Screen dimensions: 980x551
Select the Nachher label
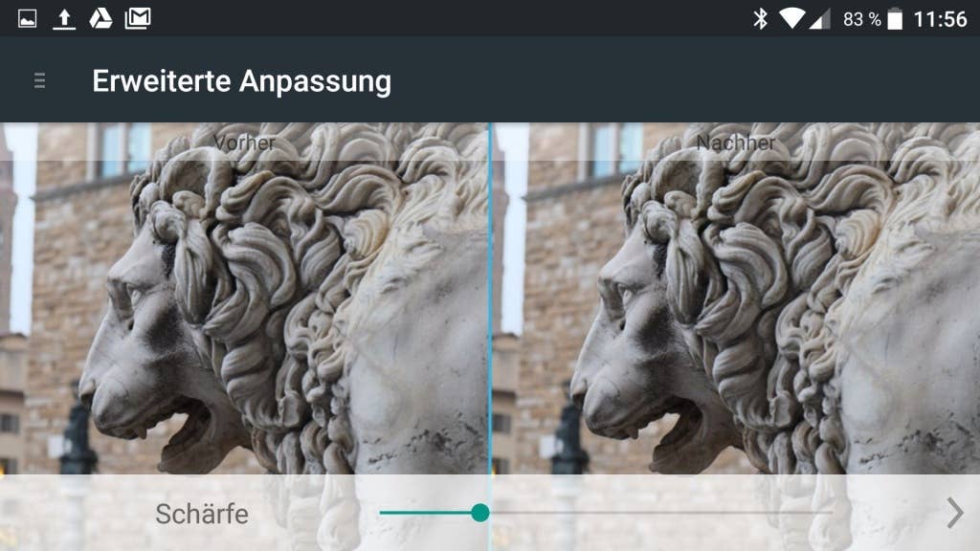point(736,143)
